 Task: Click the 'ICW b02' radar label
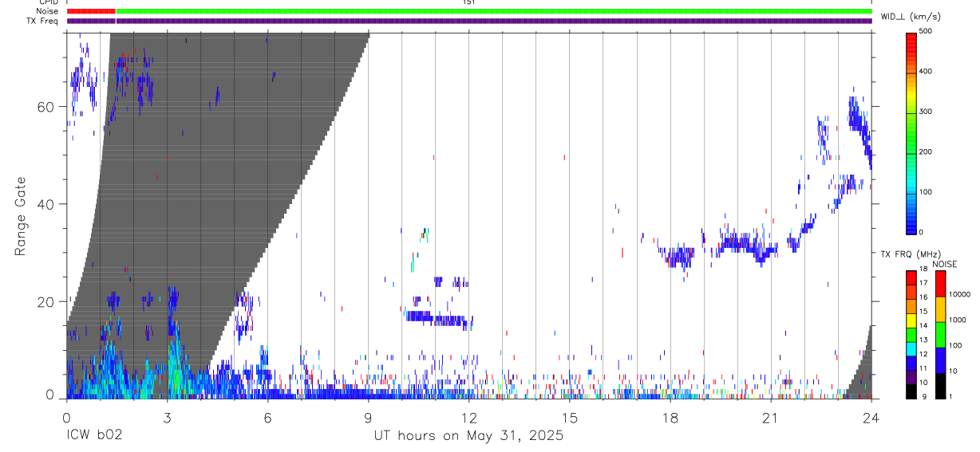94,436
